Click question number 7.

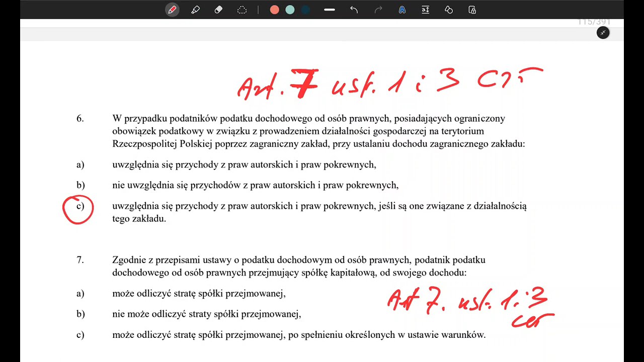coord(80,260)
